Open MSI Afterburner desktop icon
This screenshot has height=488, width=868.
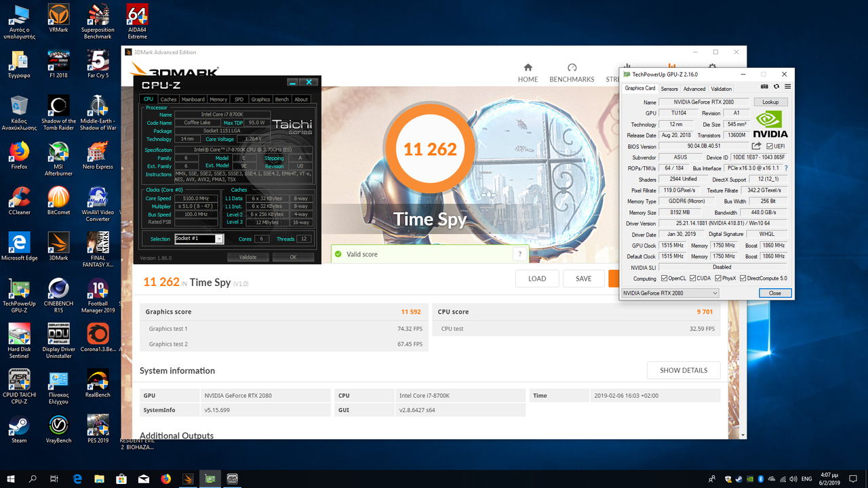(x=58, y=159)
